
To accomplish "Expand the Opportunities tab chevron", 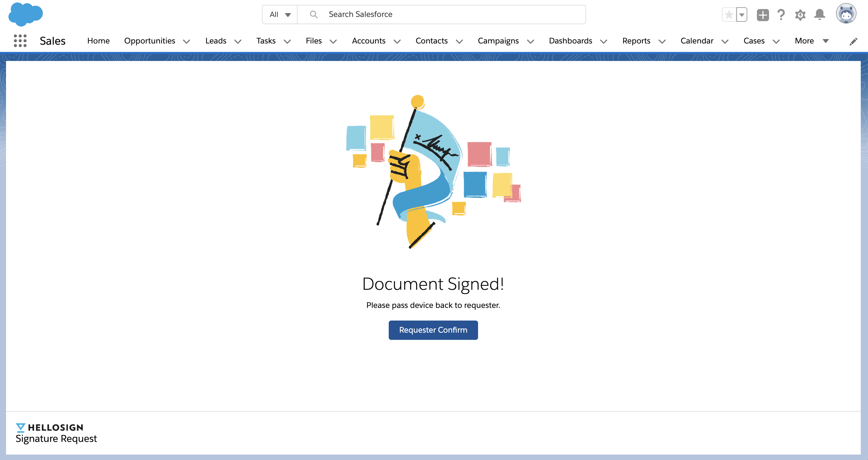I will [x=187, y=41].
